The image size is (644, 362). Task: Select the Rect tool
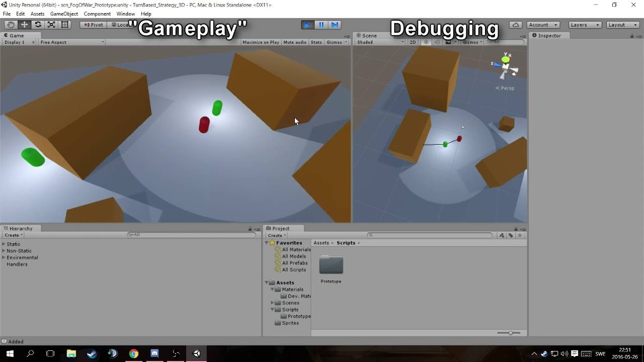(x=65, y=25)
